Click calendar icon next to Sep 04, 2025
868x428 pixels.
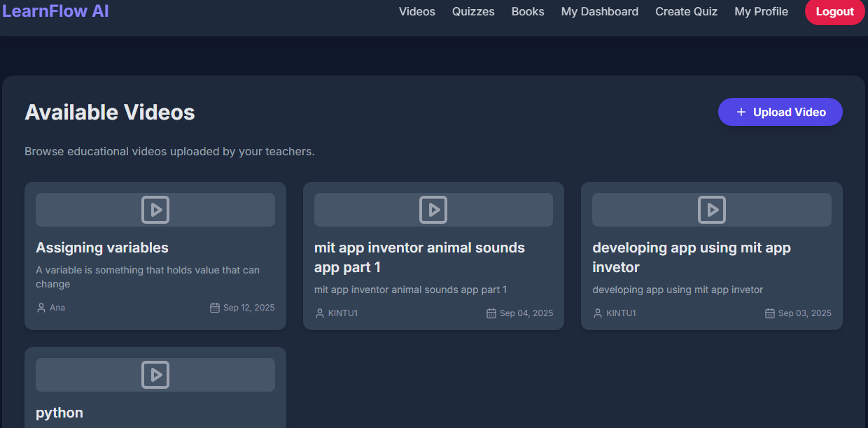point(491,313)
